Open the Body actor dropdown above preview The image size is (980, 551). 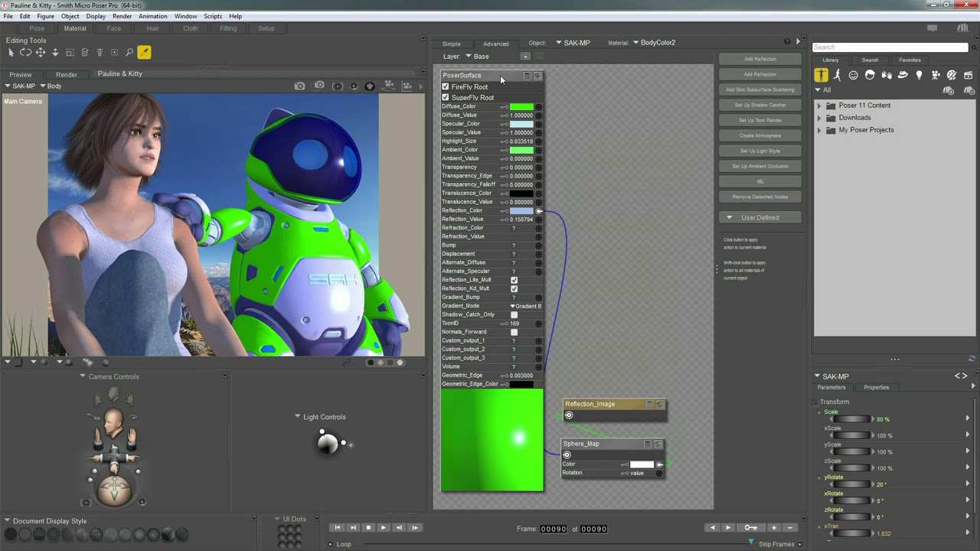(x=51, y=86)
